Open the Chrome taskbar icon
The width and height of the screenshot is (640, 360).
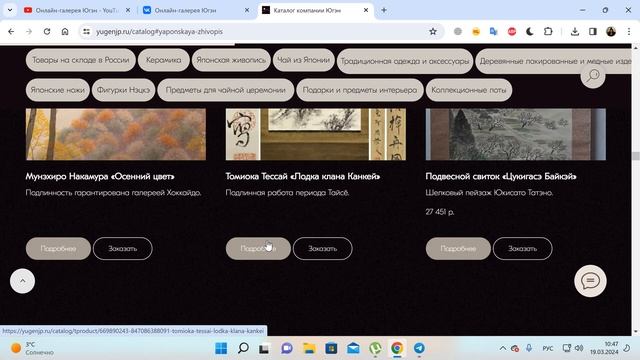point(397,348)
